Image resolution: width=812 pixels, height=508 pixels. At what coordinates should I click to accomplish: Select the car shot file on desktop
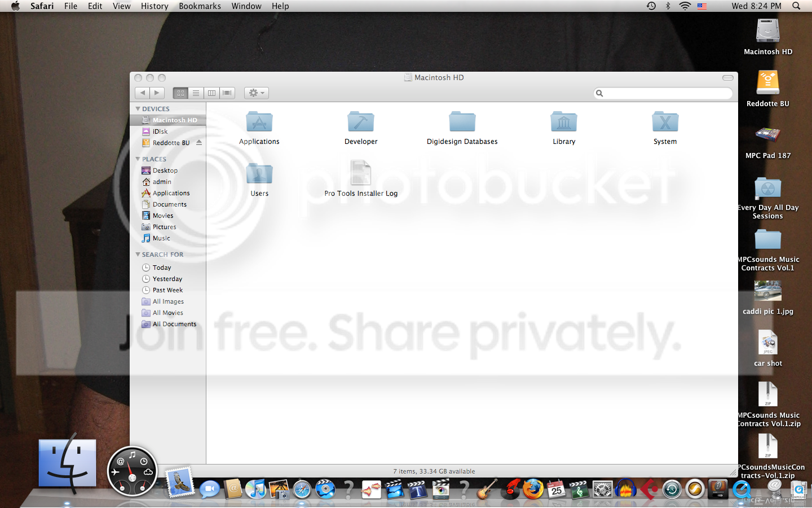768,342
